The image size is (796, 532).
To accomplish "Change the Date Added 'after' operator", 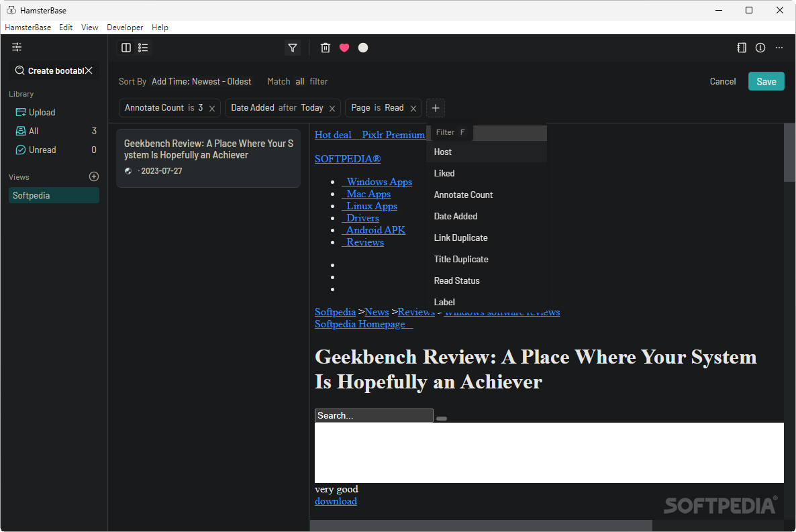I will click(287, 107).
